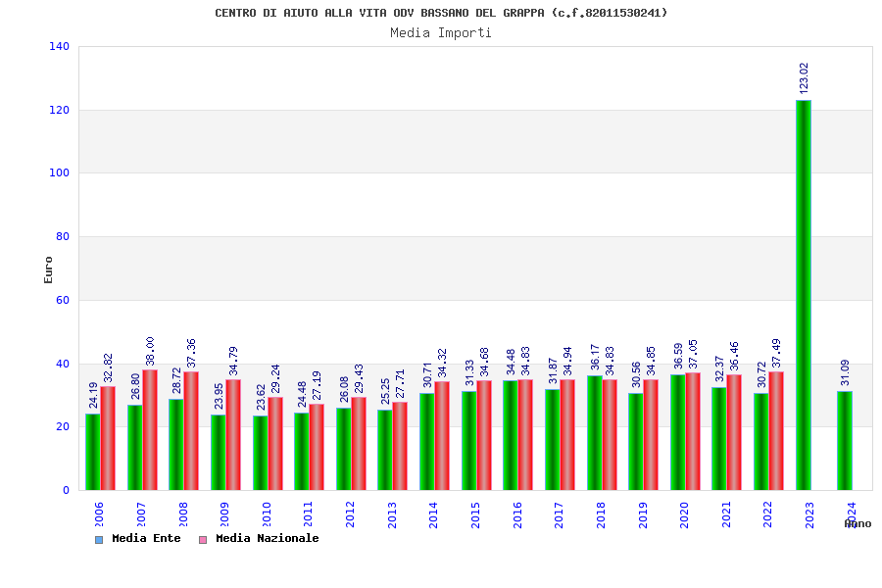Select the 2015 green bar at 31.33
The width and height of the screenshot is (882, 588).
pos(469,441)
